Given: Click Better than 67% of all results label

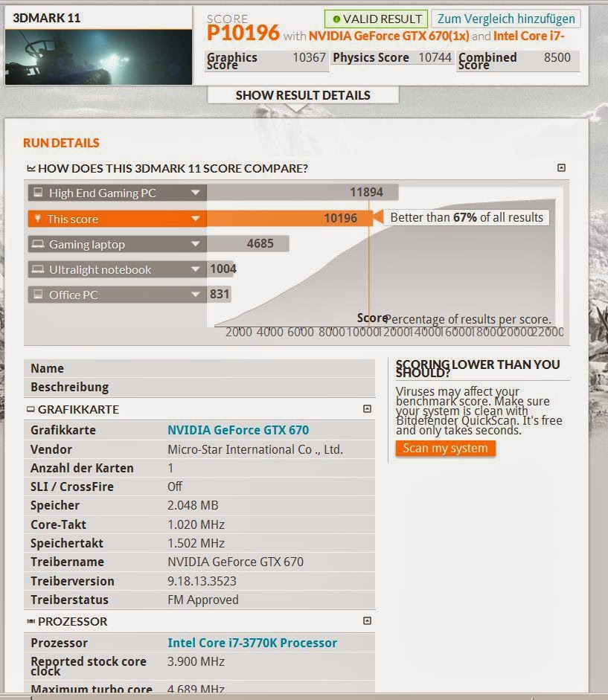Looking at the screenshot, I should pyautogui.click(x=467, y=217).
